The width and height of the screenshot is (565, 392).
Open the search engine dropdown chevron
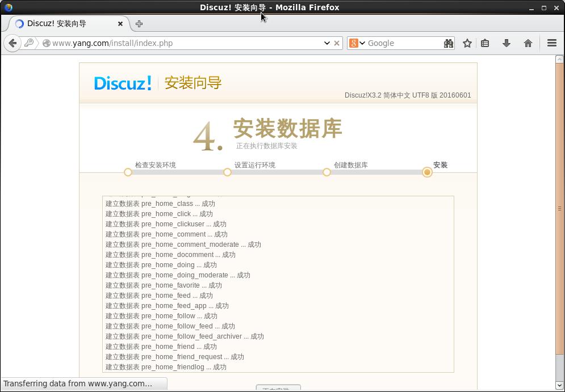tap(362, 43)
